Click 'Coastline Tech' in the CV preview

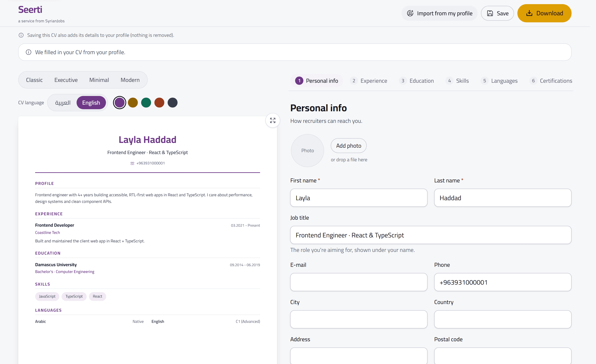tap(47, 232)
